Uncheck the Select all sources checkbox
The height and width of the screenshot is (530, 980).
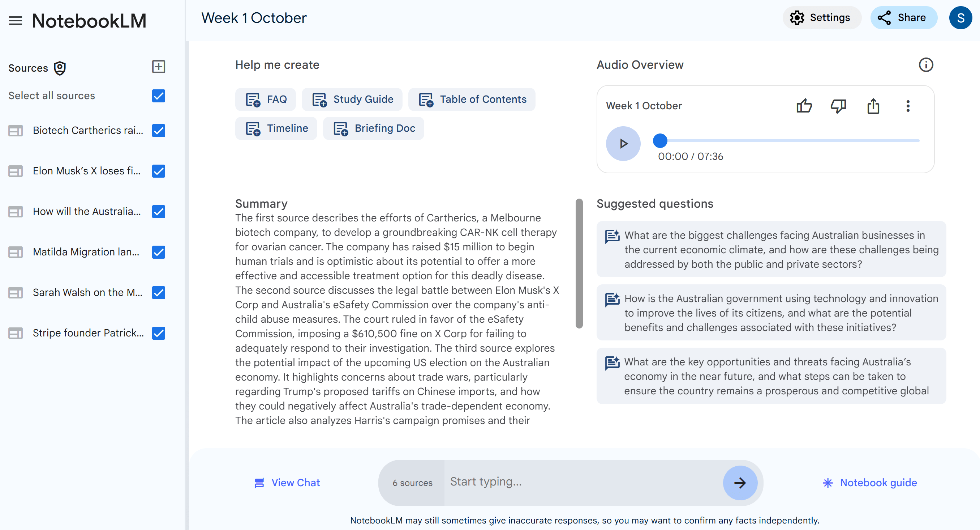pyautogui.click(x=159, y=96)
